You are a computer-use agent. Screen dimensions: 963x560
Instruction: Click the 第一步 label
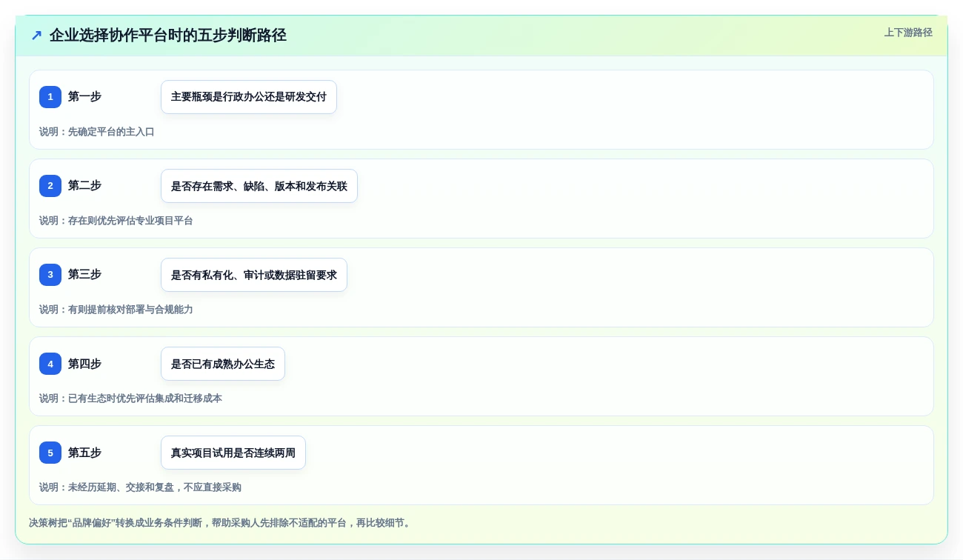click(x=84, y=96)
